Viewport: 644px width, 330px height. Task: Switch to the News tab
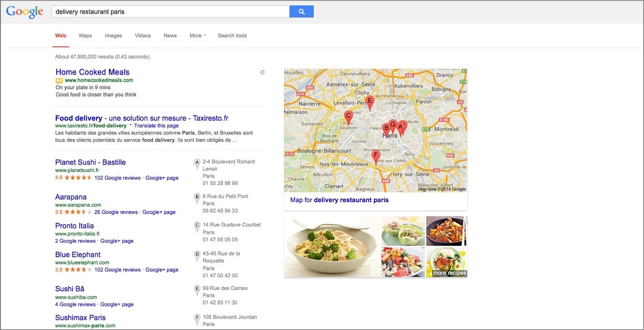(170, 35)
